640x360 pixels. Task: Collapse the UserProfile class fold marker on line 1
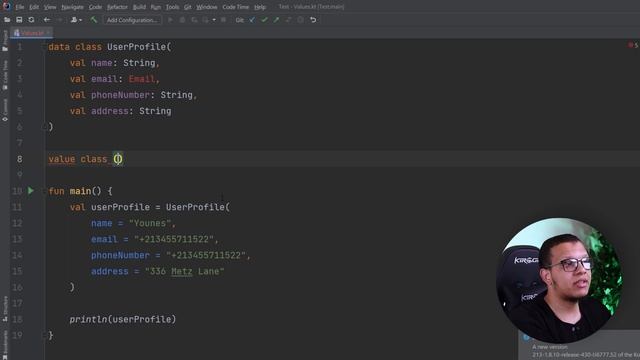coord(44,47)
